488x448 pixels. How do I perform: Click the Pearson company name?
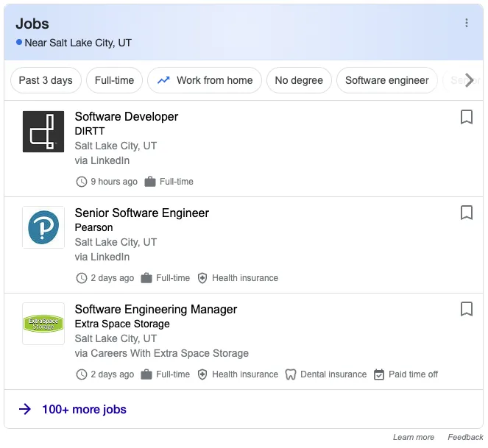93,227
